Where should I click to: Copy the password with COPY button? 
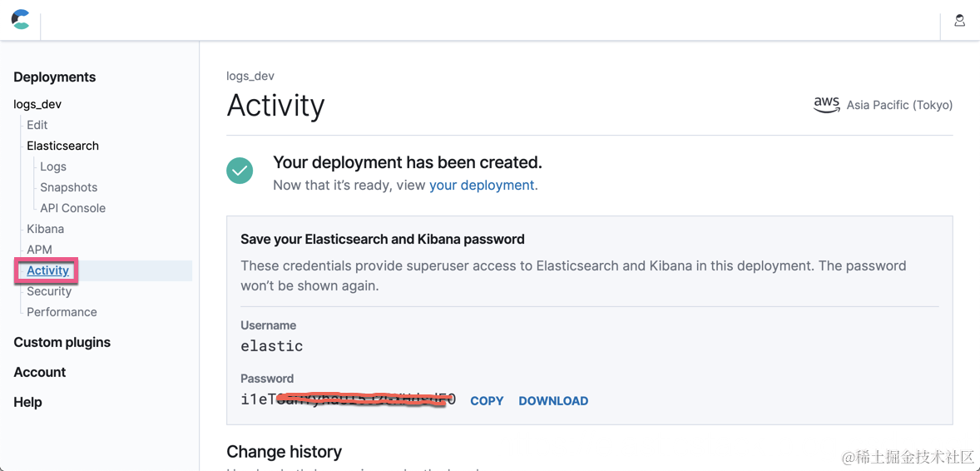487,401
